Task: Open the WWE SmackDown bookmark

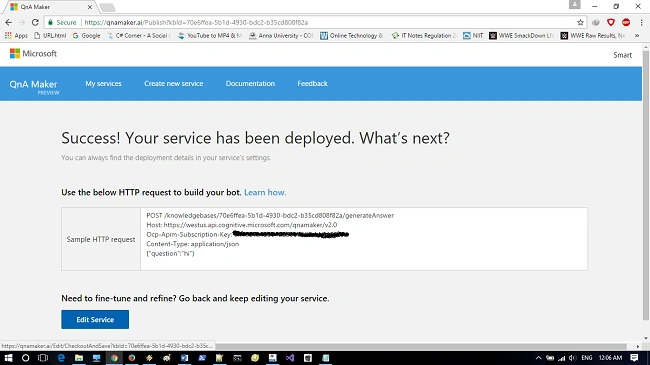Action: 521,36
